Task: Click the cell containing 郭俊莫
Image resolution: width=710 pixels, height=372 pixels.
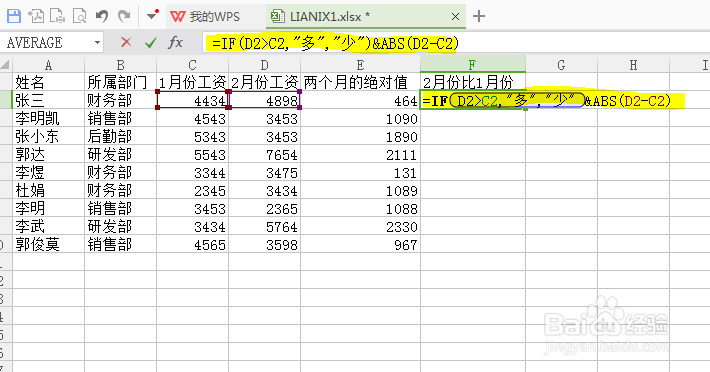Action: (x=48, y=244)
